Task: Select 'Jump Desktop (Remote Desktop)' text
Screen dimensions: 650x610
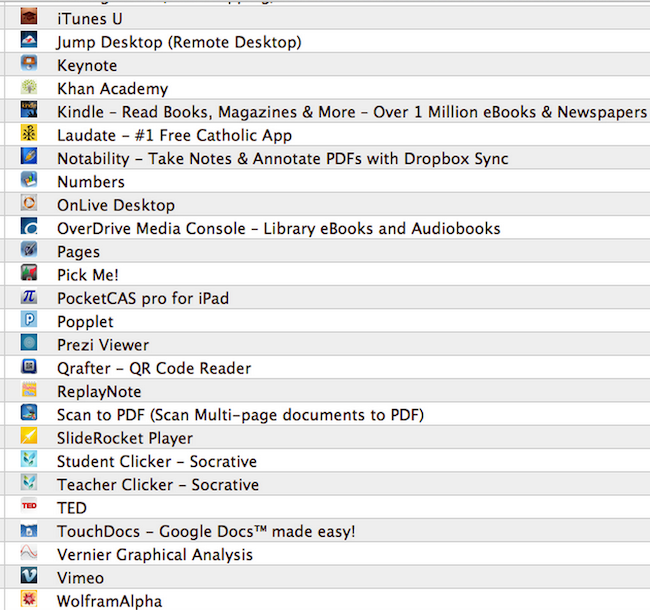Action: pyautogui.click(x=179, y=42)
